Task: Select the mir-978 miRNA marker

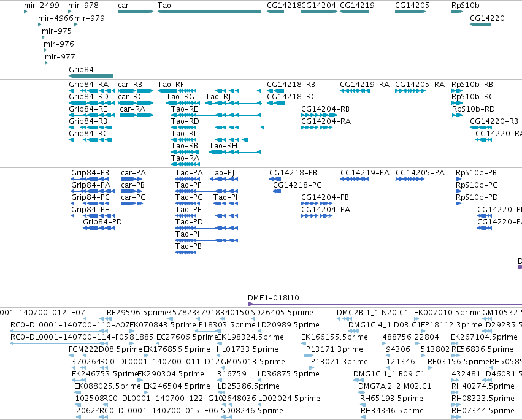Action: coord(69,12)
